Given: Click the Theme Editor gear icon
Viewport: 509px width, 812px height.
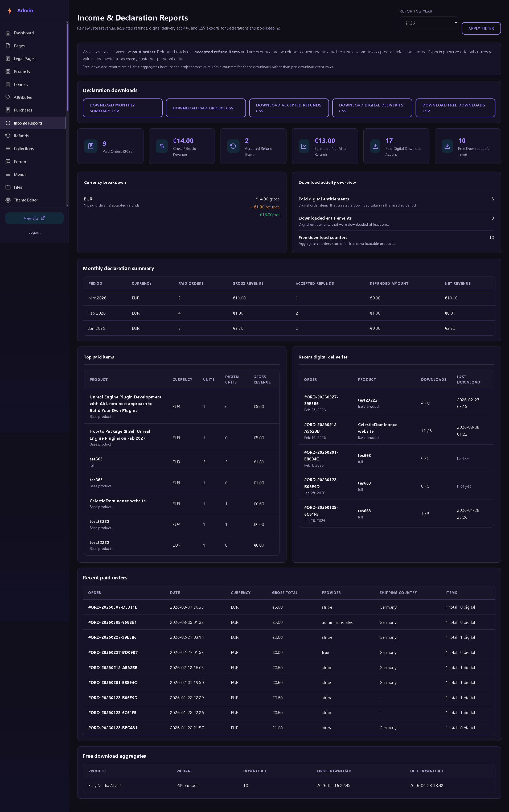Looking at the screenshot, I should (8, 200).
